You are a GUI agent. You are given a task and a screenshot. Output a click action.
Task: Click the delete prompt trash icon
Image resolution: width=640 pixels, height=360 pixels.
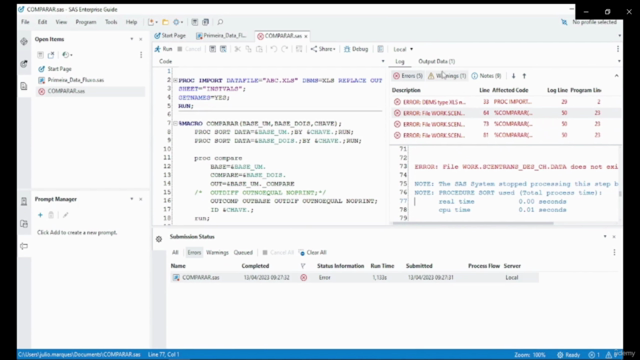(x=51, y=215)
